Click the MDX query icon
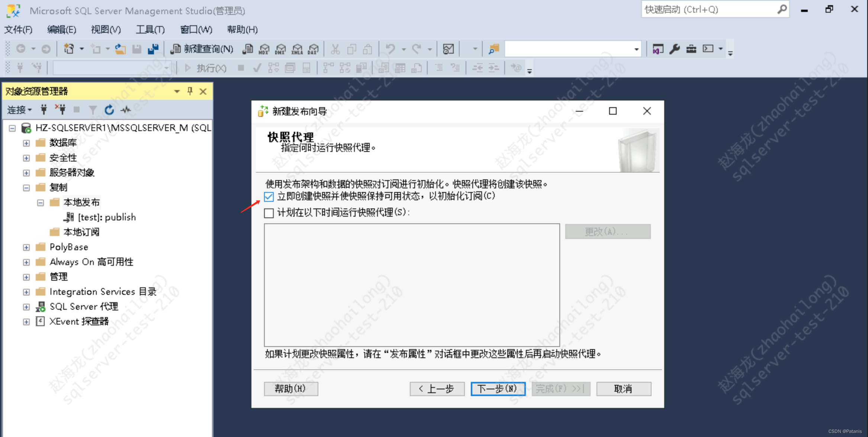The image size is (868, 437). pos(264,49)
